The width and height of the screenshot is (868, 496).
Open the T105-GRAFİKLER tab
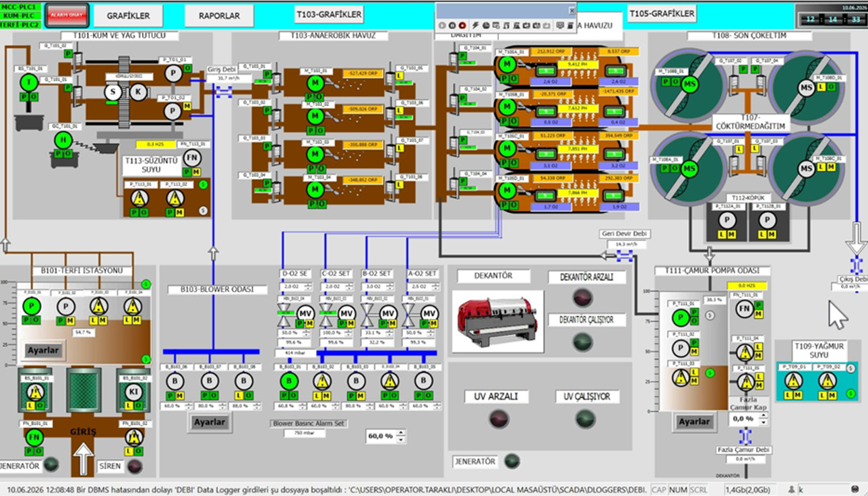pos(661,13)
